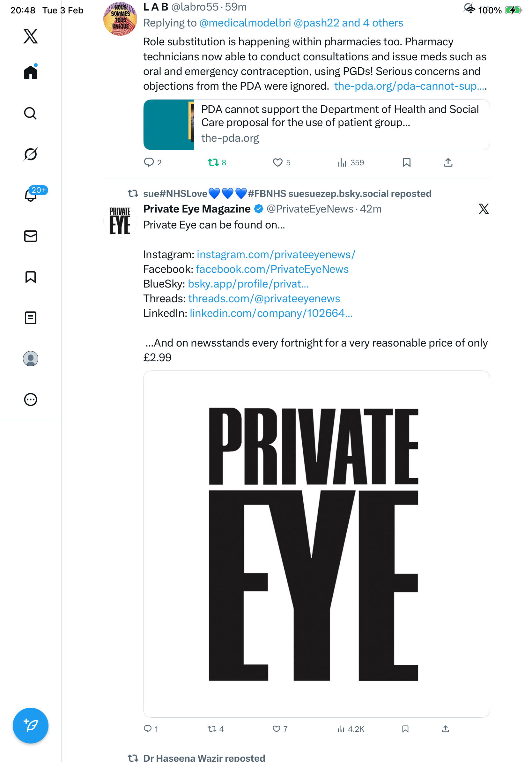Viewport: 532px width, 762px height.
Task: Open the PDA article link card
Action: 316,125
